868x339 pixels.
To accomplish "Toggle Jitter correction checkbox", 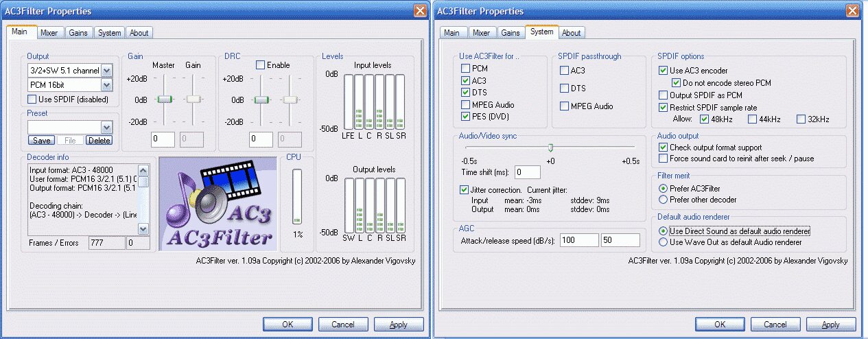I will click(x=465, y=189).
